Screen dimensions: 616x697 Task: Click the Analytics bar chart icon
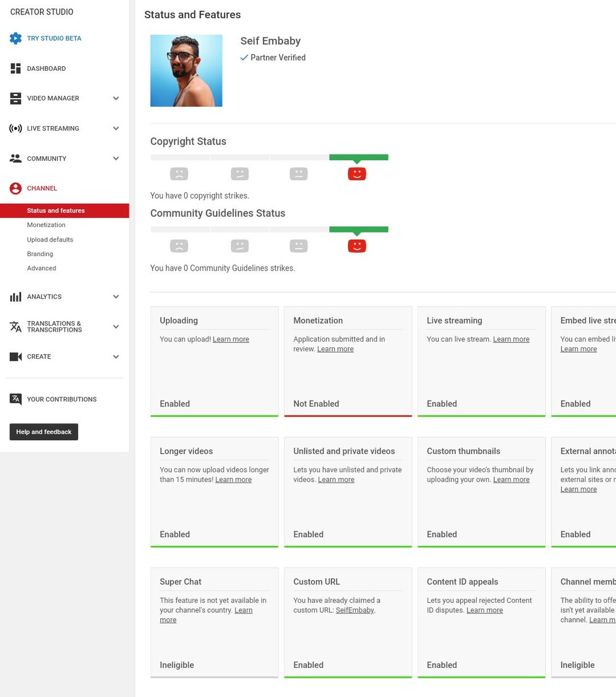tap(16, 297)
